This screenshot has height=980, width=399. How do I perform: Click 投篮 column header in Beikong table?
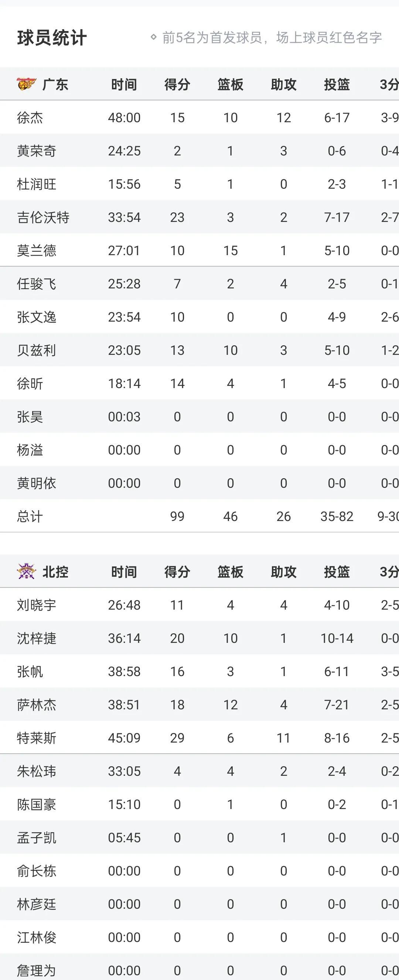(x=337, y=572)
